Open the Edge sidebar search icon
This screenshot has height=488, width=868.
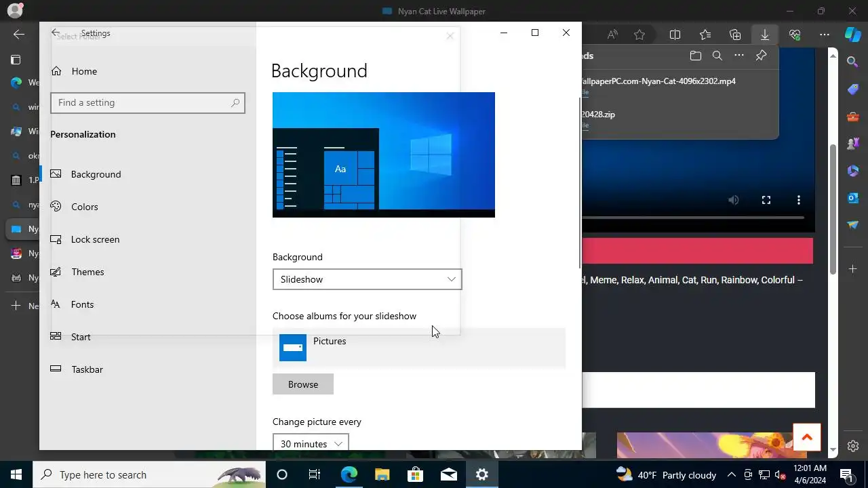pyautogui.click(x=853, y=62)
